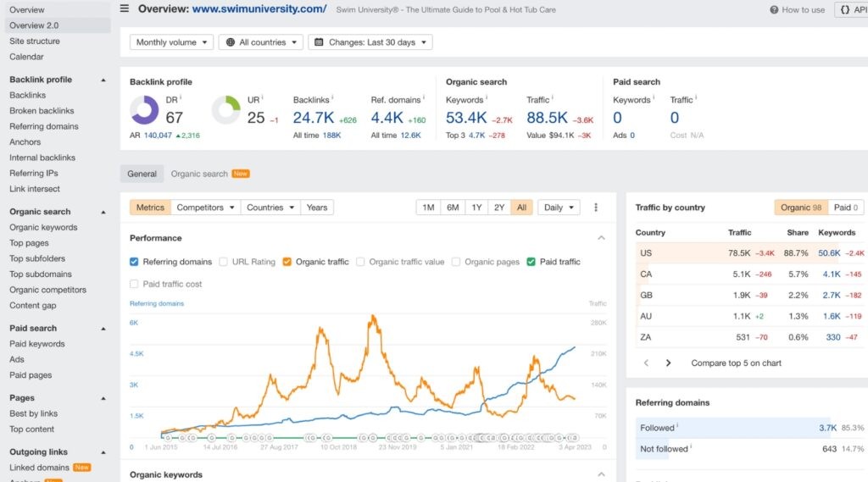Switch to the Organic search tab
The image size is (868, 482).
(x=199, y=174)
